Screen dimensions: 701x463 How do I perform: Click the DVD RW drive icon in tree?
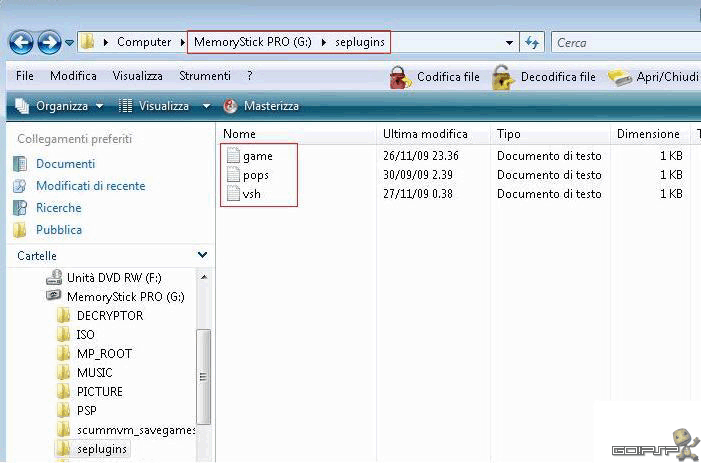pyautogui.click(x=54, y=277)
